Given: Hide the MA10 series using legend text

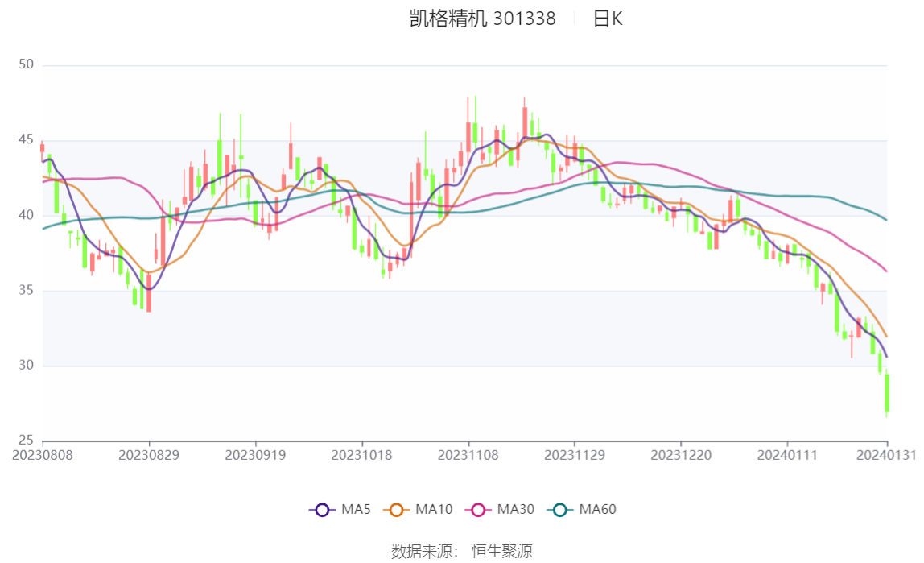Looking at the screenshot, I should (x=434, y=510).
